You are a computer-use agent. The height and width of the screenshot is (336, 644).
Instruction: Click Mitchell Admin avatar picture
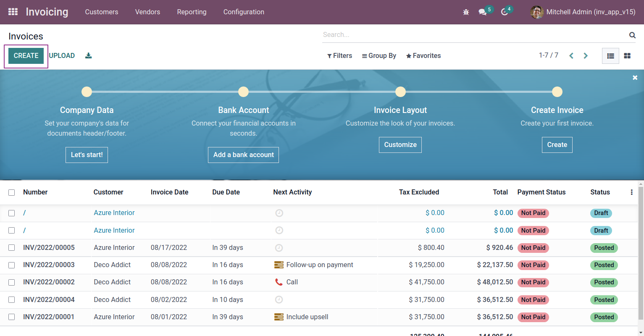click(x=537, y=12)
